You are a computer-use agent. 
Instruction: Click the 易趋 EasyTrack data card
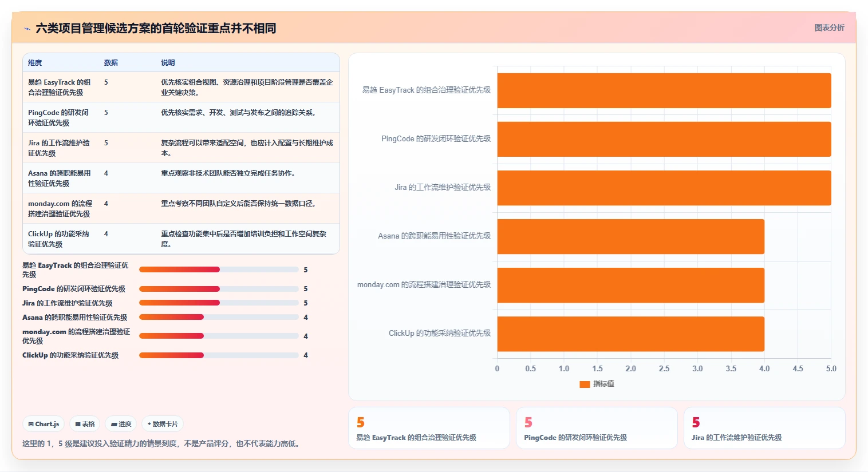point(429,428)
